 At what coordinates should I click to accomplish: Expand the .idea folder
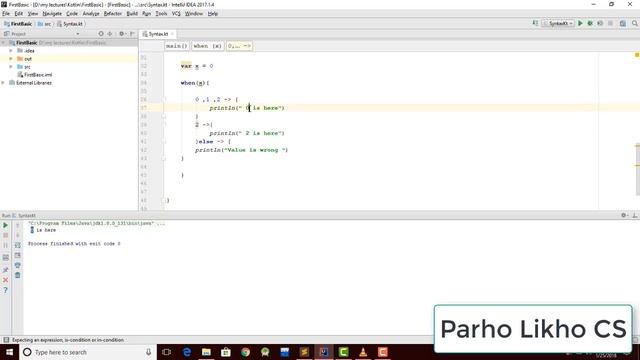(11, 51)
